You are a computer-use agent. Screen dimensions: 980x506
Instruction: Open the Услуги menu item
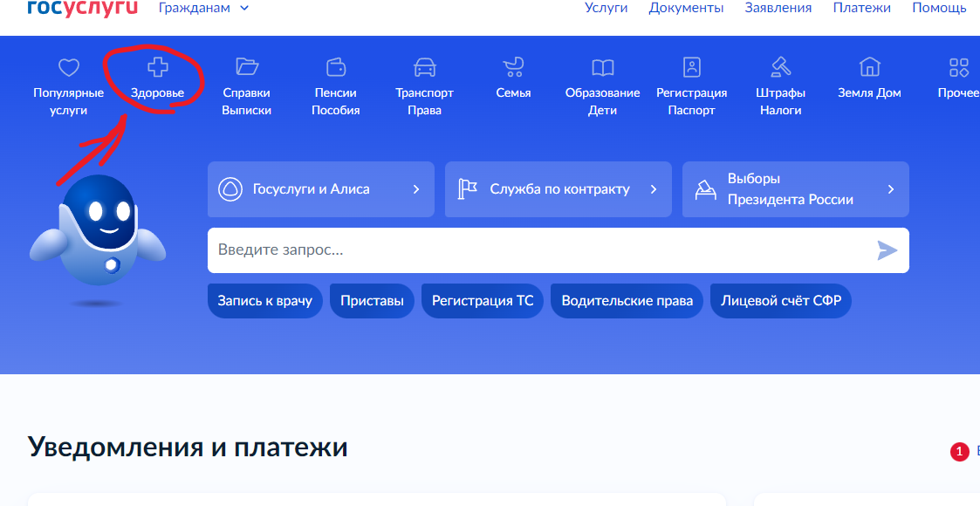click(x=606, y=7)
